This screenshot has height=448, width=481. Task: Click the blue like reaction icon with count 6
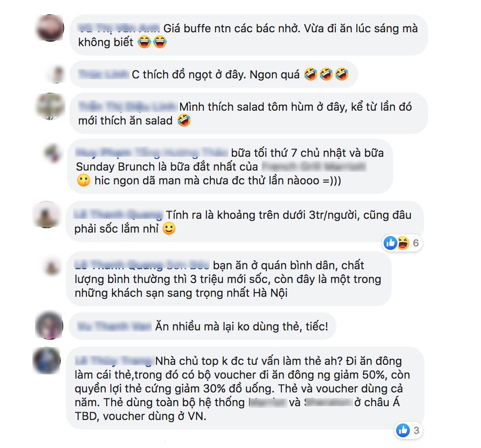point(390,243)
